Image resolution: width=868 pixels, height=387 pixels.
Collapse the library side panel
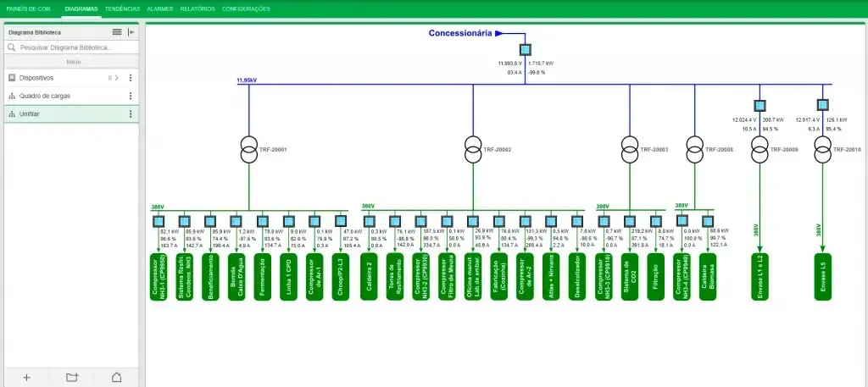pyautogui.click(x=131, y=33)
